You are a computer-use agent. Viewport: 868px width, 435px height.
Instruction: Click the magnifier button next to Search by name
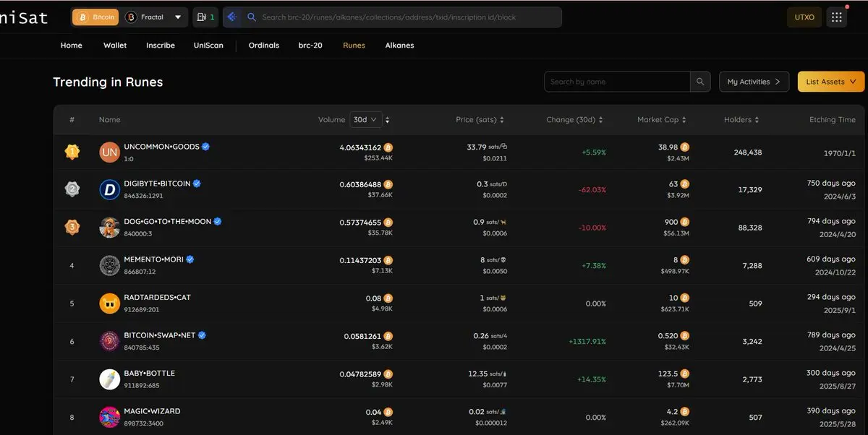pyautogui.click(x=700, y=82)
